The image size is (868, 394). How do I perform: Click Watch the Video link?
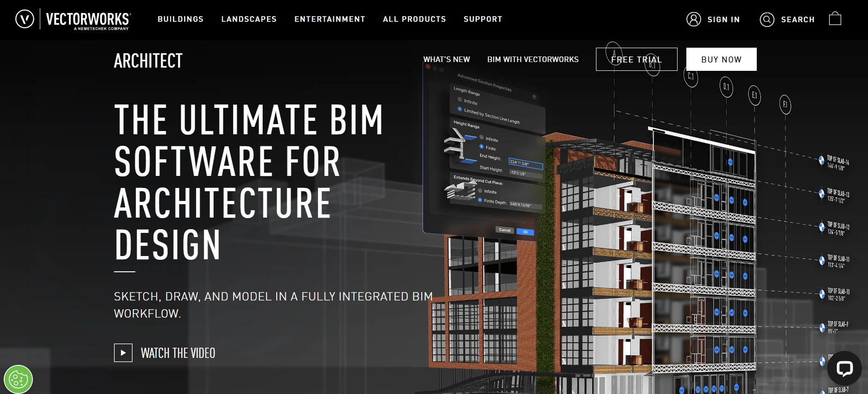point(178,353)
